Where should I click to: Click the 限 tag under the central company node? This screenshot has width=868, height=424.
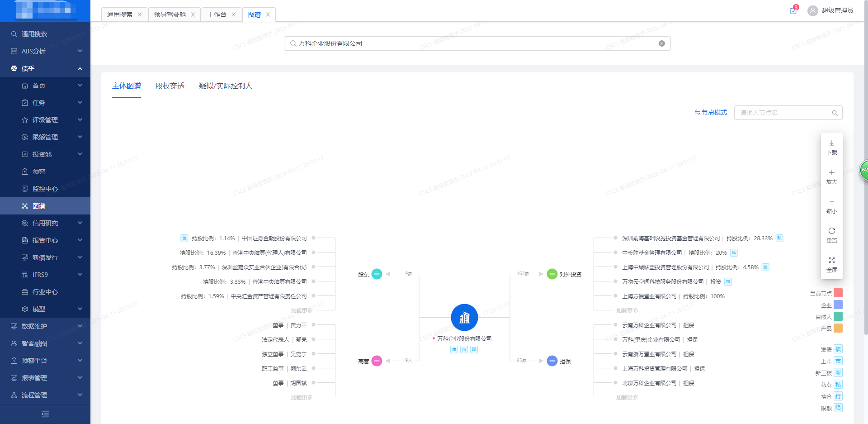[x=474, y=349]
